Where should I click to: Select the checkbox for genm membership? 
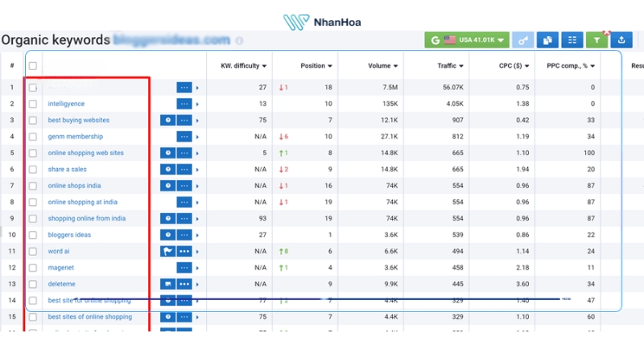(x=33, y=137)
